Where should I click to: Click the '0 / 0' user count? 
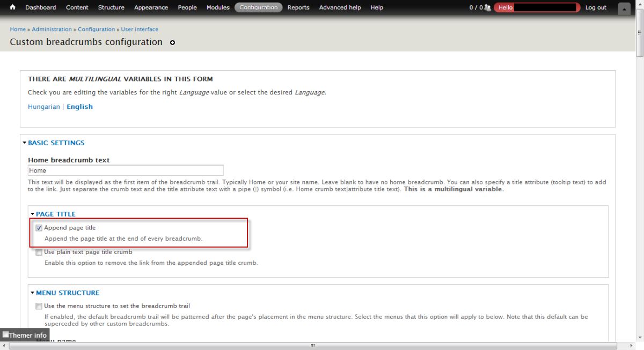pos(476,8)
